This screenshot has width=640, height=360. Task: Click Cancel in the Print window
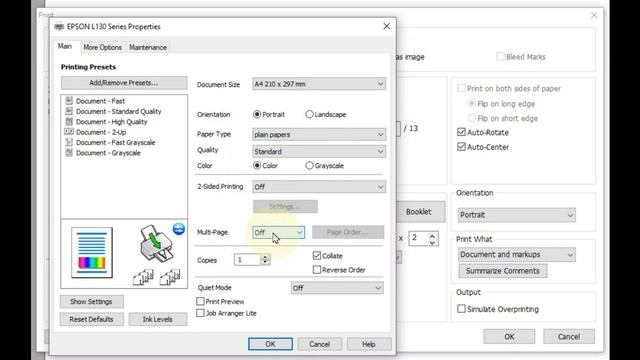(569, 337)
